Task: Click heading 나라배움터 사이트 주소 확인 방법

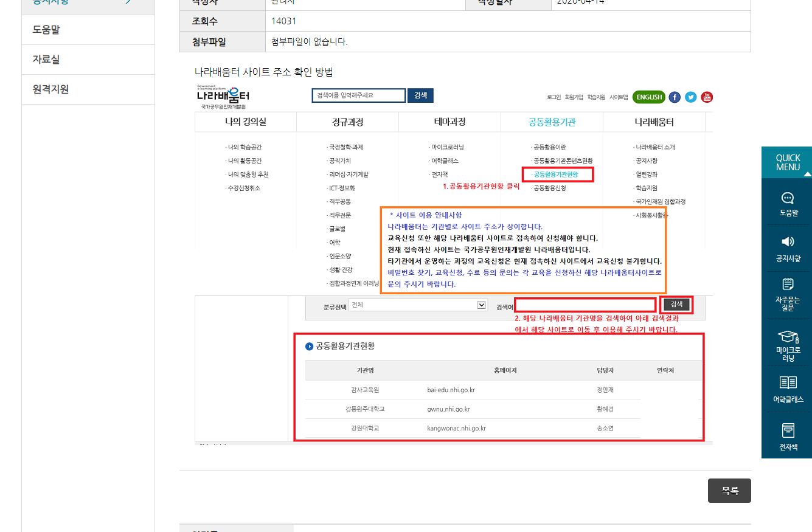Action: pos(264,72)
